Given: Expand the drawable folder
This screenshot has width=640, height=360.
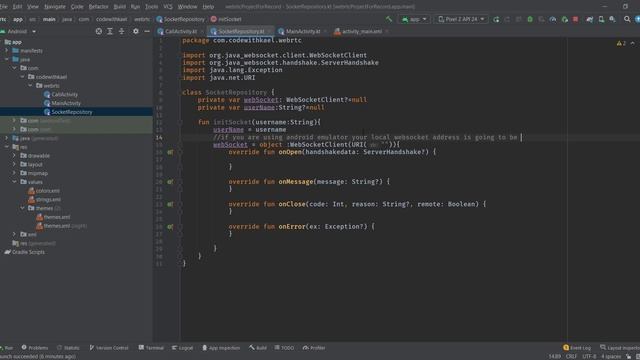Looking at the screenshot, I should tap(15, 156).
